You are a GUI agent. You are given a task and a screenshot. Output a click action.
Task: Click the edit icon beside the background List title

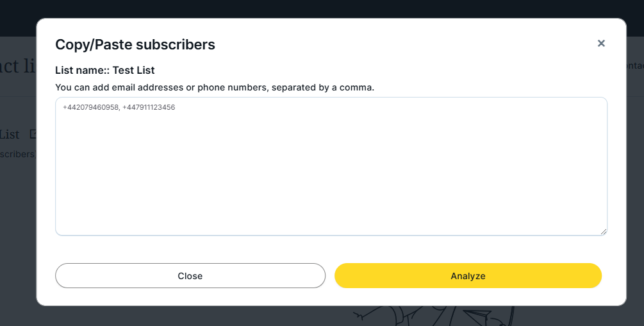click(x=33, y=134)
